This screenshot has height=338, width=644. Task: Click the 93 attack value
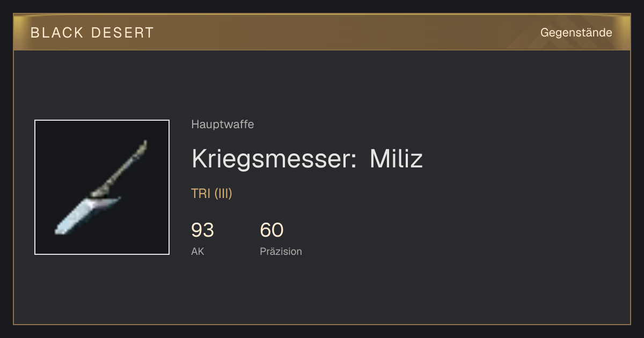202,230
